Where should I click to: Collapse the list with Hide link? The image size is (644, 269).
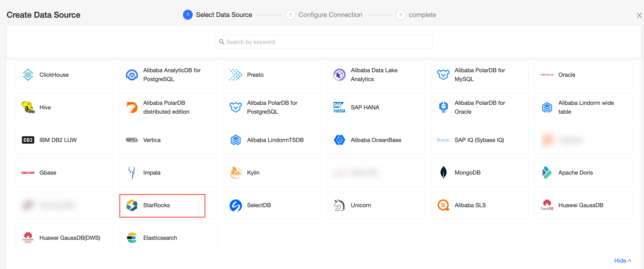pyautogui.click(x=623, y=260)
